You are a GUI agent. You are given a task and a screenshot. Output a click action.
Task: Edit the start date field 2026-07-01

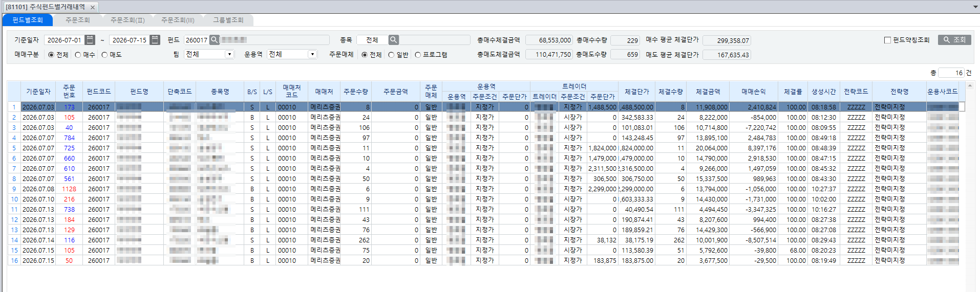click(x=64, y=40)
